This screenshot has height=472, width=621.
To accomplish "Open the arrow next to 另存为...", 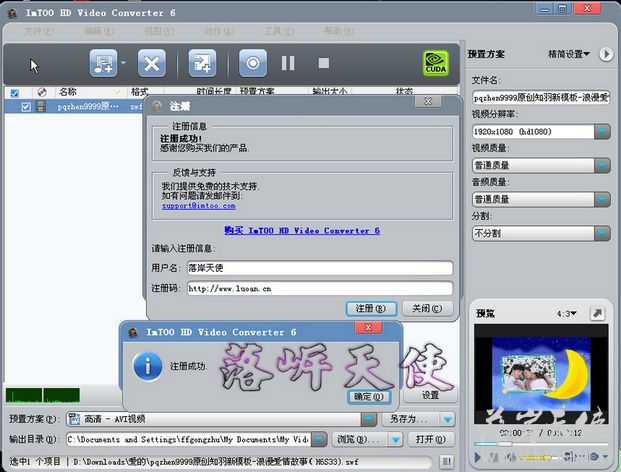I will point(447,419).
